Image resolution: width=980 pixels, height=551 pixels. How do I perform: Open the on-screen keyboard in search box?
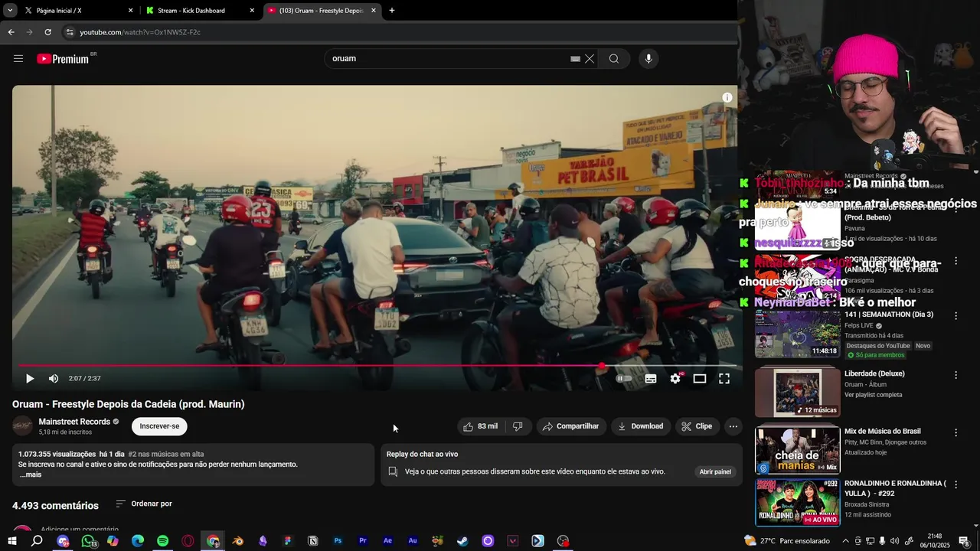575,59
